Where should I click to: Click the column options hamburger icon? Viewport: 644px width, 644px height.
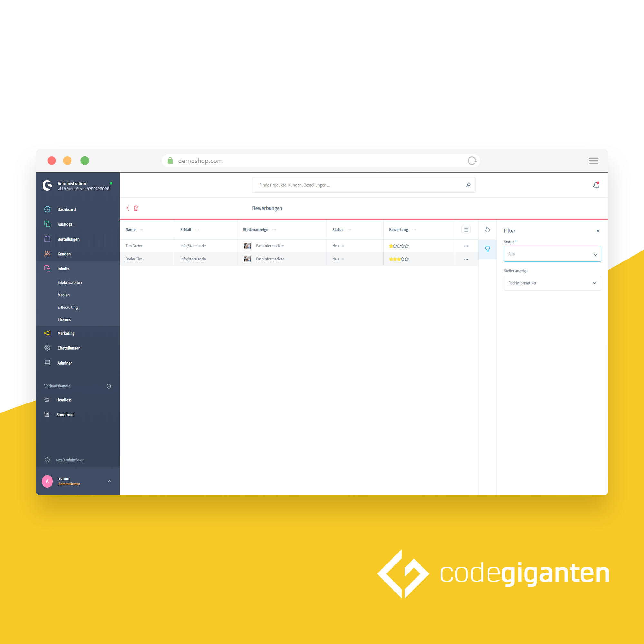point(466,230)
